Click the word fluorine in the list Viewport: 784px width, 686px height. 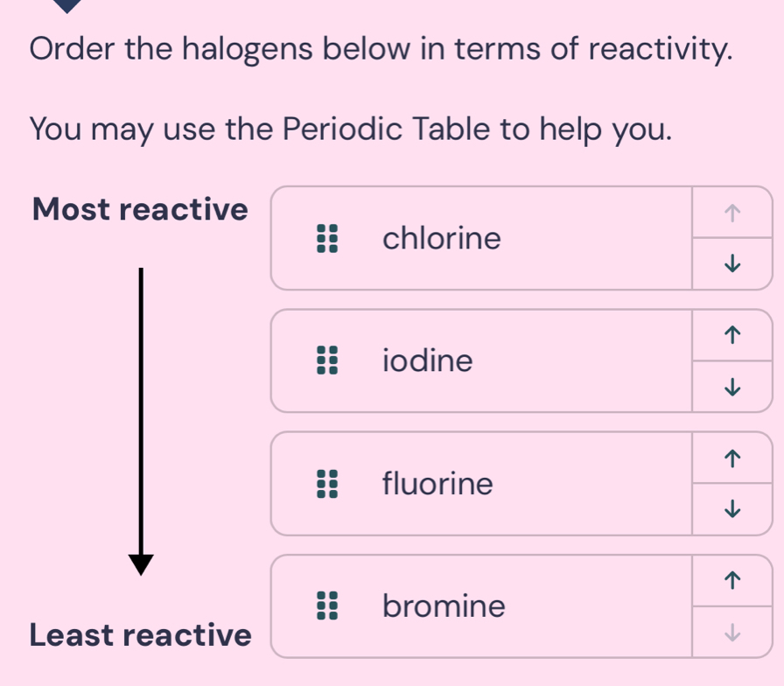pos(437,484)
